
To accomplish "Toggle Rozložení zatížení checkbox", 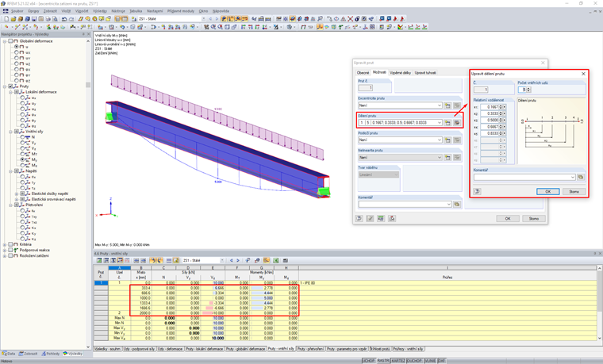I will point(11,255).
